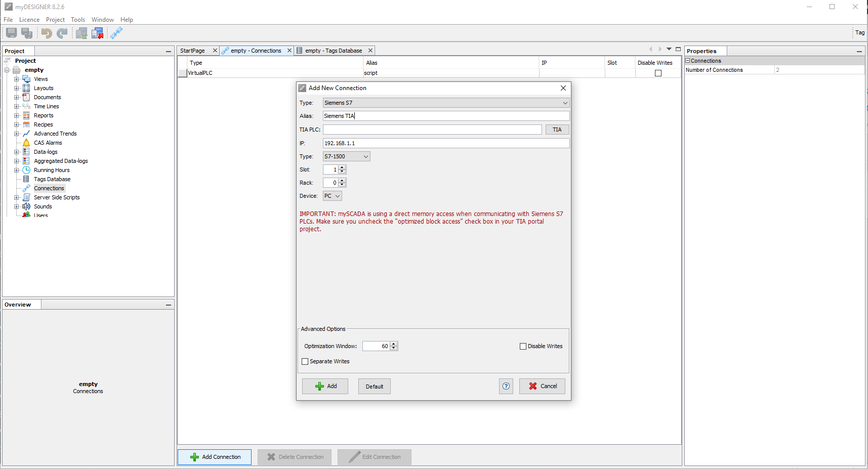Click the Undo arrow icon

[47, 33]
